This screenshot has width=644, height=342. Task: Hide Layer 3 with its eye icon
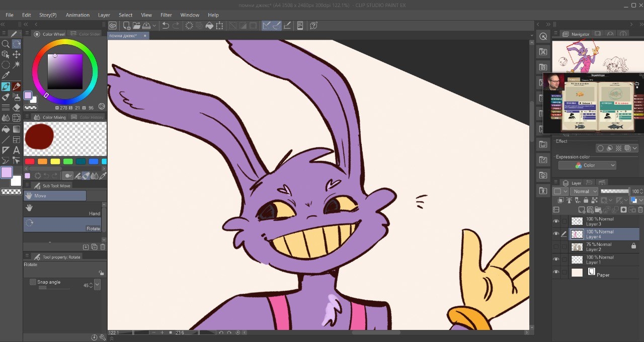pos(556,221)
